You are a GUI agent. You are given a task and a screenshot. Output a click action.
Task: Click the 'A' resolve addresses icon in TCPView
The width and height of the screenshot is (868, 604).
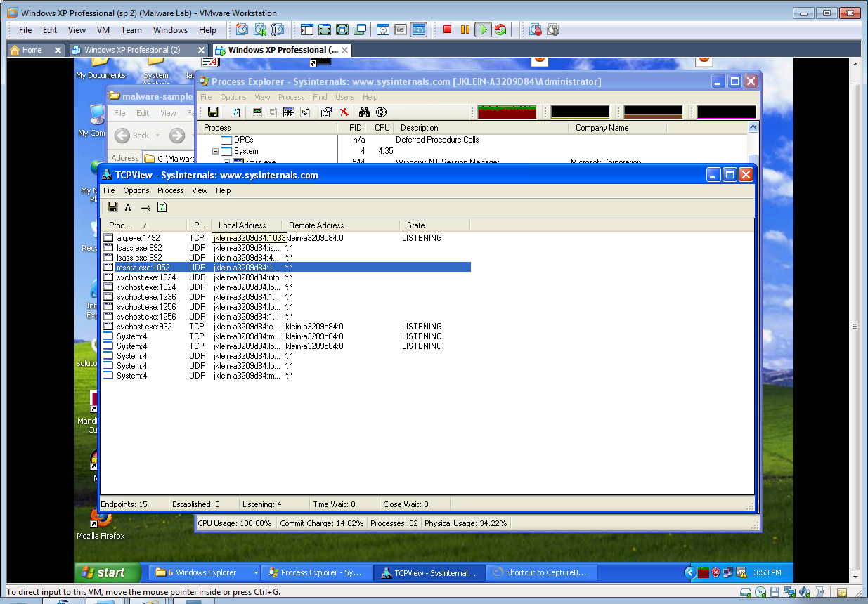coord(128,207)
